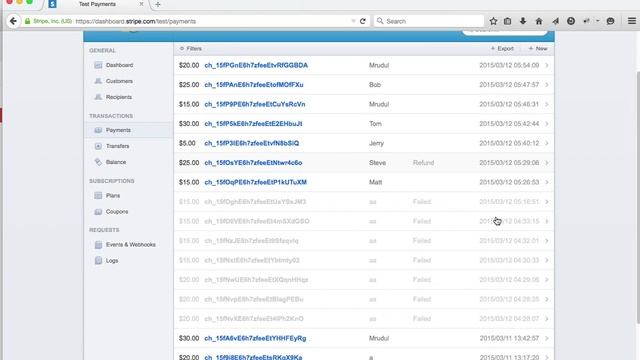The width and height of the screenshot is (640, 360).
Task: Expand the Bob payment row chevron
Action: (547, 85)
